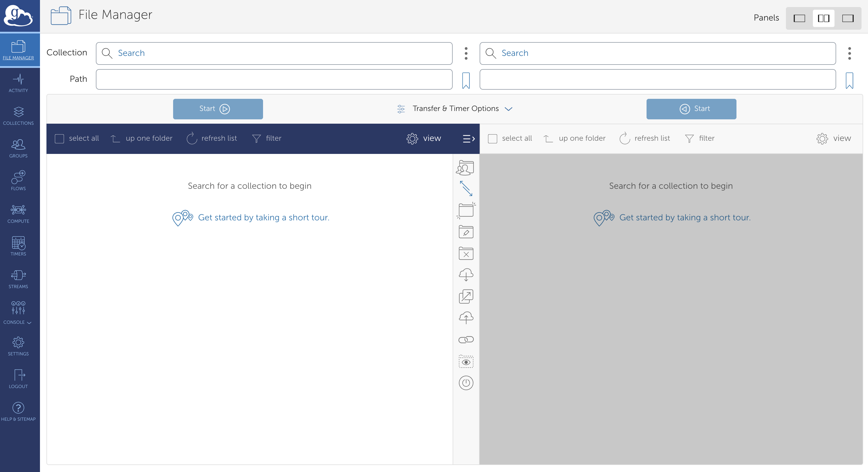Go to Flows in the sidebar
This screenshot has height=472, width=868.
(x=18, y=181)
